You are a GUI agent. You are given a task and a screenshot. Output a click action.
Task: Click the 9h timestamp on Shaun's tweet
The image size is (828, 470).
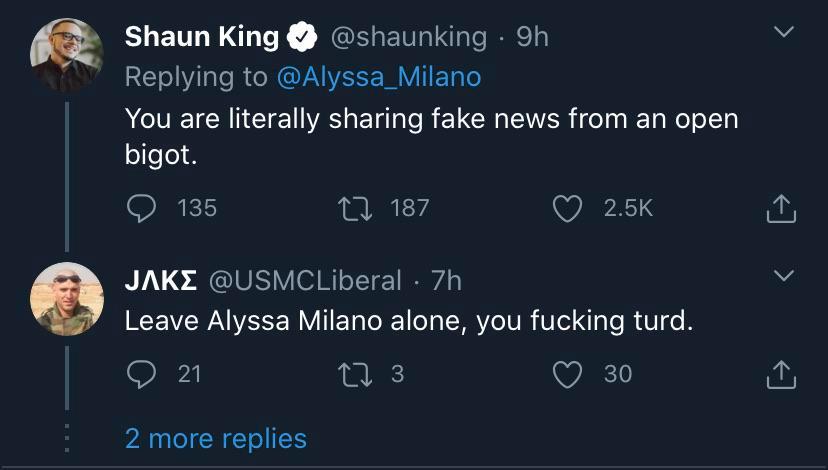click(532, 37)
